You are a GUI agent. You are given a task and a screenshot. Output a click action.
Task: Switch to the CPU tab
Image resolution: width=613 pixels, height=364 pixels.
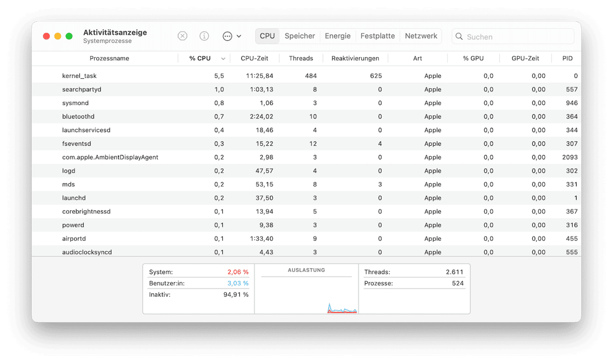click(267, 36)
